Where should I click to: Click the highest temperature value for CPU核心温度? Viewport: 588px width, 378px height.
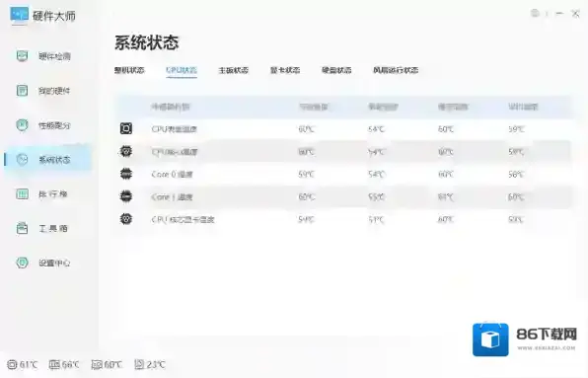click(446, 152)
